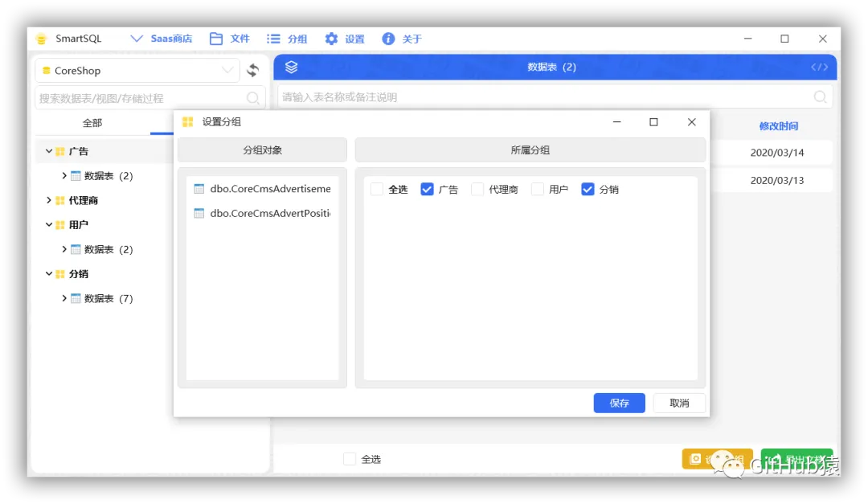Click the SmartSQL app logo icon
Screen dimensions: 868x504
coord(41,39)
